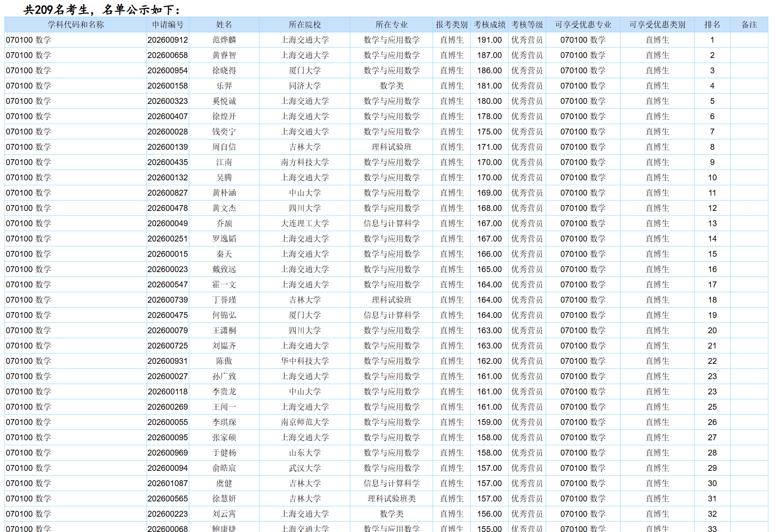Click the name 黄睿智
This screenshot has width=776, height=532.
click(224, 55)
